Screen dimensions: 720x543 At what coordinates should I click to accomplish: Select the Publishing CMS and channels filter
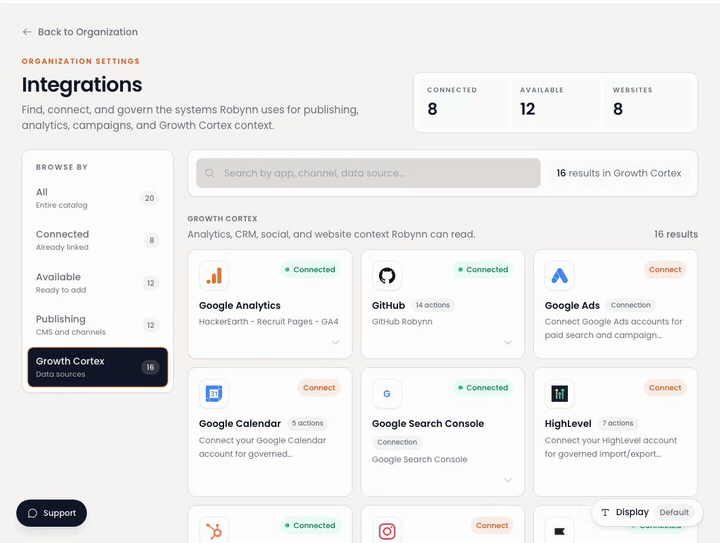97,325
